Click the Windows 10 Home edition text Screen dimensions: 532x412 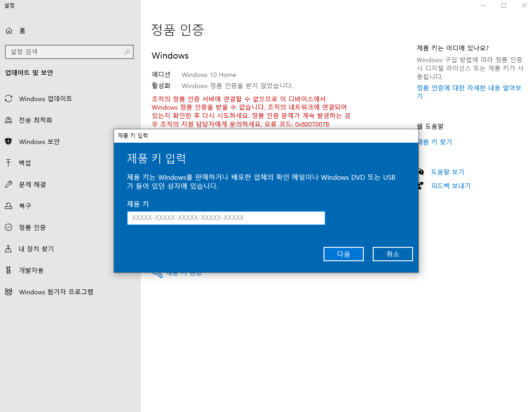pyautogui.click(x=209, y=75)
